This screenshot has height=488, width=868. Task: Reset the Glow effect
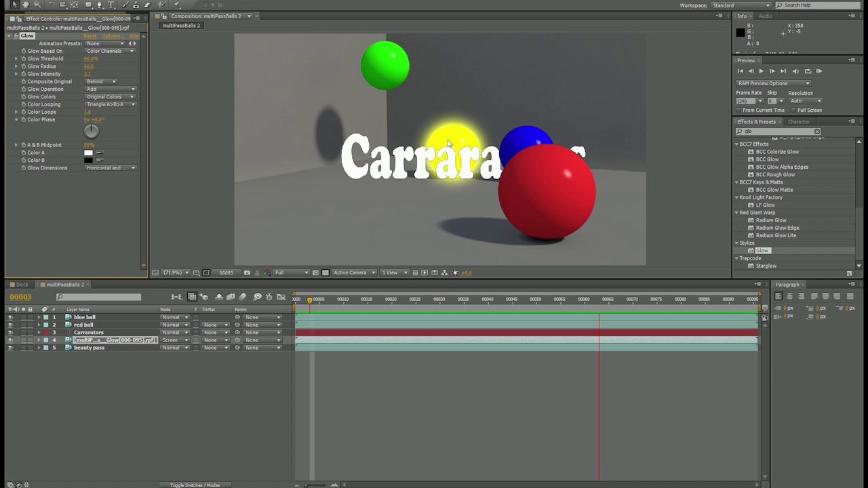click(90, 36)
